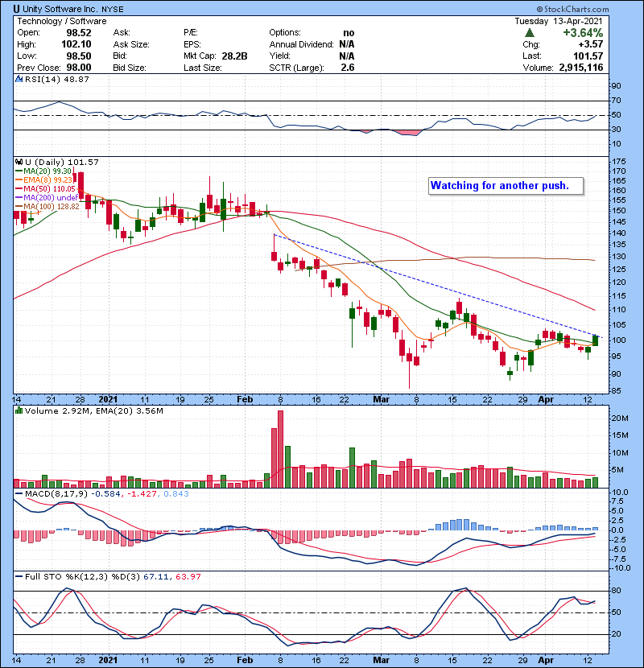Viewport: 644px width, 668px height.
Task: Click the 85 label on the price axis
Action: 616,390
